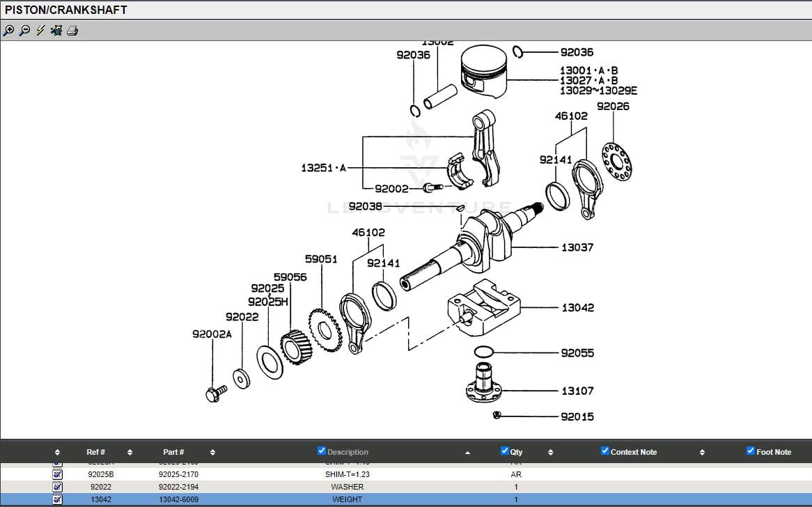Click the fit-to-window diagram icon
The width and height of the screenshot is (812, 507).
(x=56, y=31)
